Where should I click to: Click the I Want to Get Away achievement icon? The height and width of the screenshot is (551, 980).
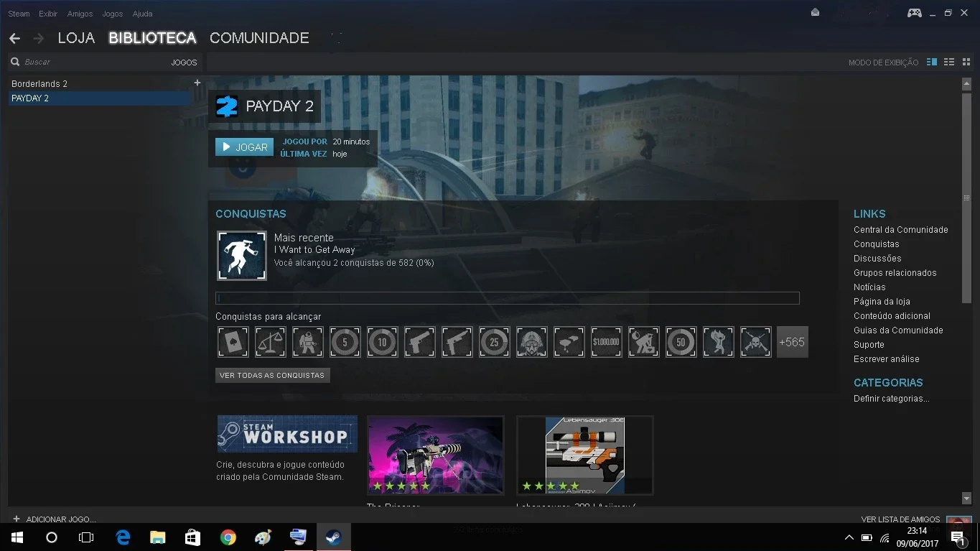coord(242,256)
